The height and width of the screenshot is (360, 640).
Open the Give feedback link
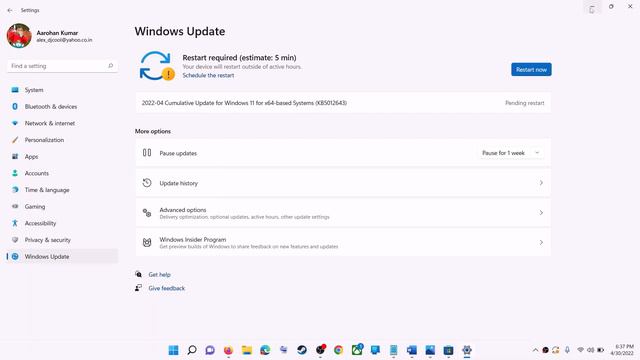coord(167,288)
